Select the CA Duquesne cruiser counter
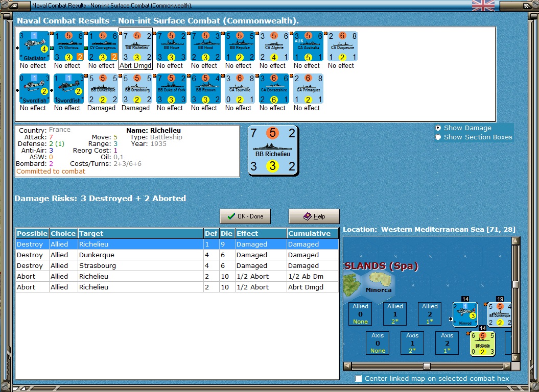The width and height of the screenshot is (539, 392). point(342,46)
